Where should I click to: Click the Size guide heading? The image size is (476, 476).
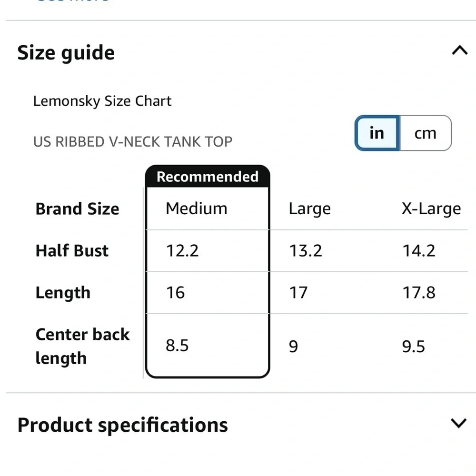(66, 52)
